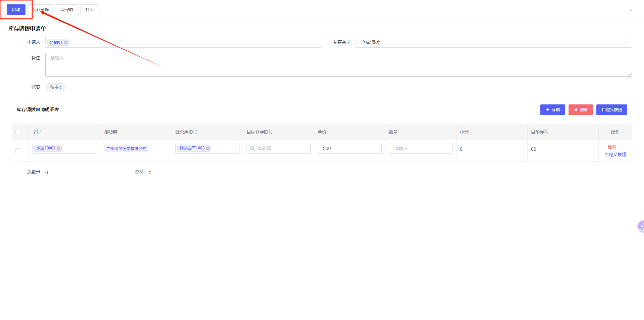Viewport: 644px width, 320px height.
Task: Tick the checkbox for the 水泥10001 row
Action: click(x=18, y=151)
